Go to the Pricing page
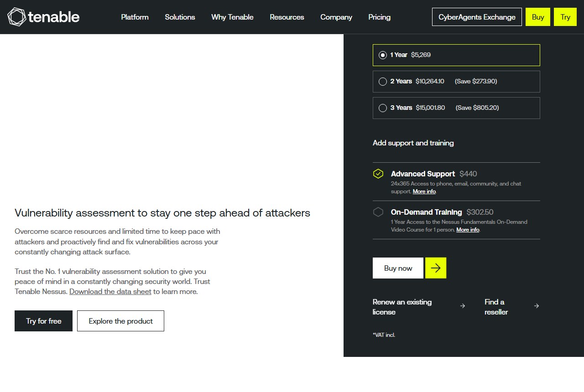584x392 pixels. pyautogui.click(x=380, y=17)
